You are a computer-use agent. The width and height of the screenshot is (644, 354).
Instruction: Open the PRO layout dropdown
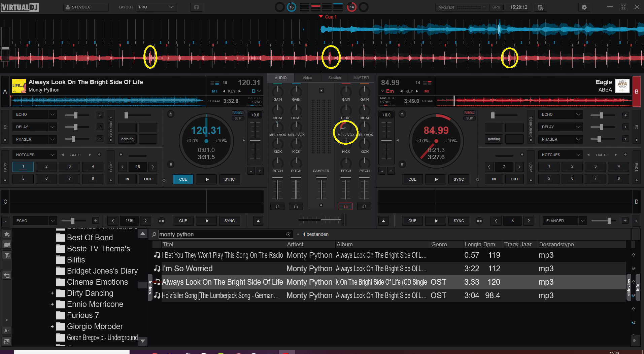pyautogui.click(x=156, y=7)
